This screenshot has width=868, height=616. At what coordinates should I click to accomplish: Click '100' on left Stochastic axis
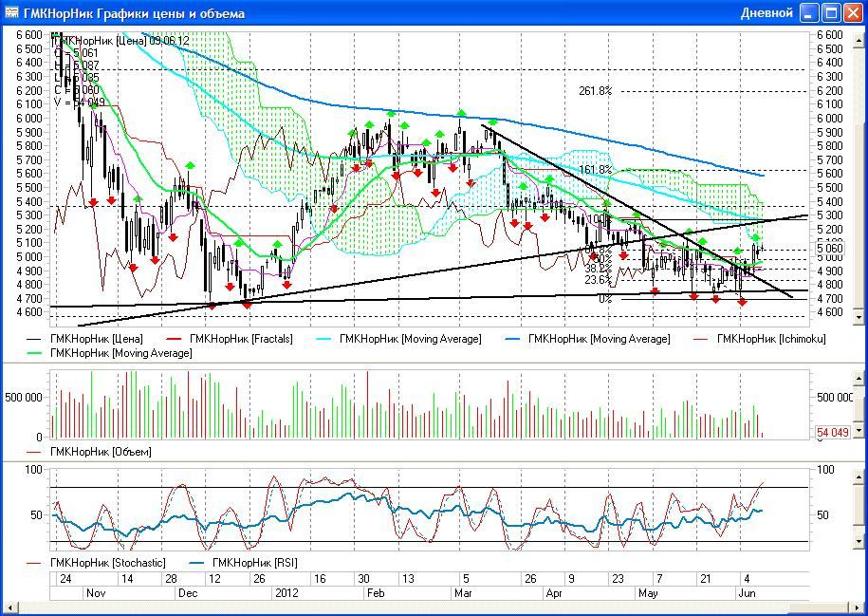pos(34,470)
